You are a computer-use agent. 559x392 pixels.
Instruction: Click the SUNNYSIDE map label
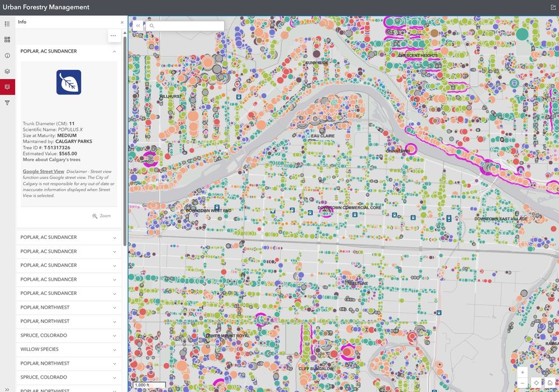[316, 63]
